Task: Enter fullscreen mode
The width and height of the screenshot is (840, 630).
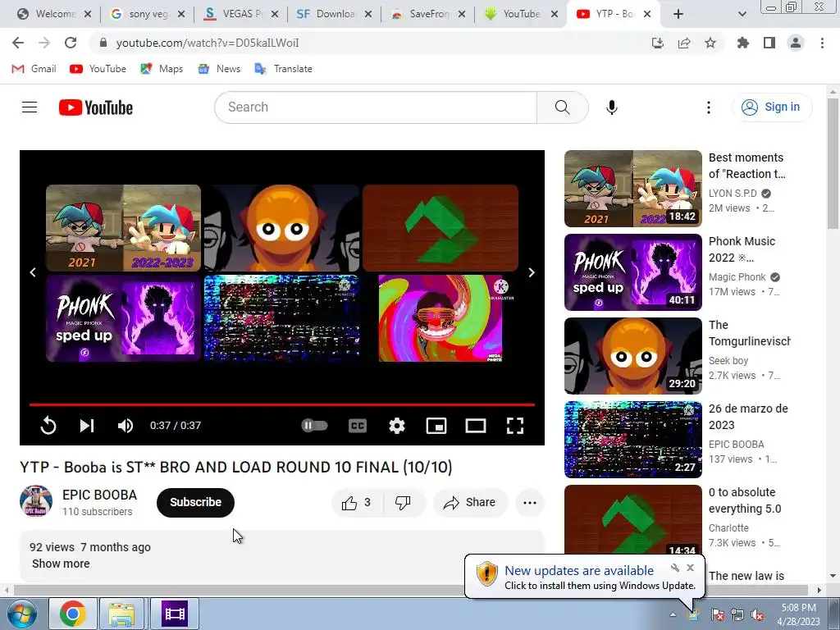Action: [x=515, y=426]
